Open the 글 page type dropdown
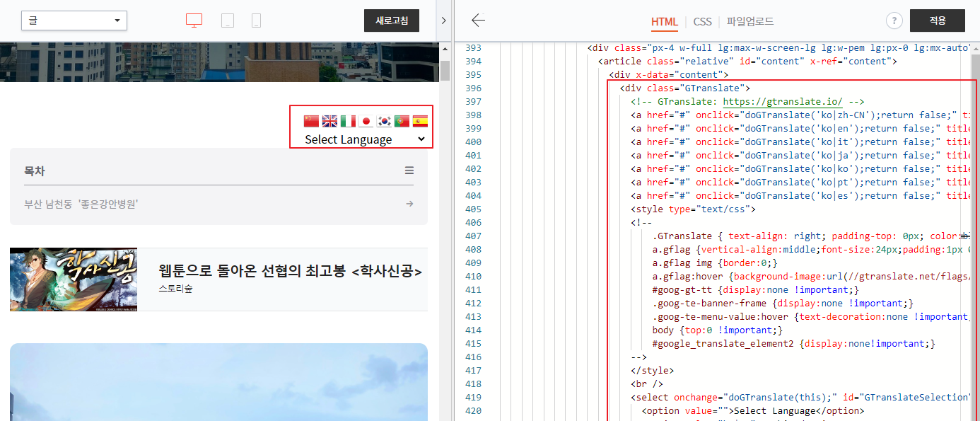 pyautogui.click(x=74, y=21)
